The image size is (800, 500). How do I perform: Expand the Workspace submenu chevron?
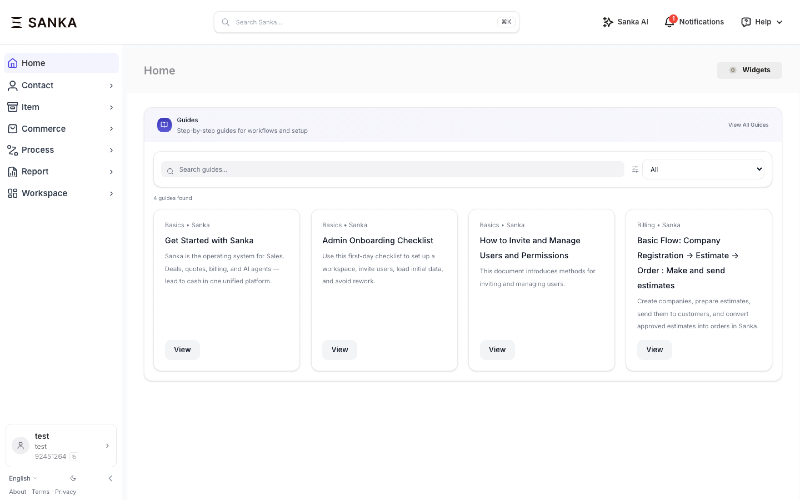[111, 193]
